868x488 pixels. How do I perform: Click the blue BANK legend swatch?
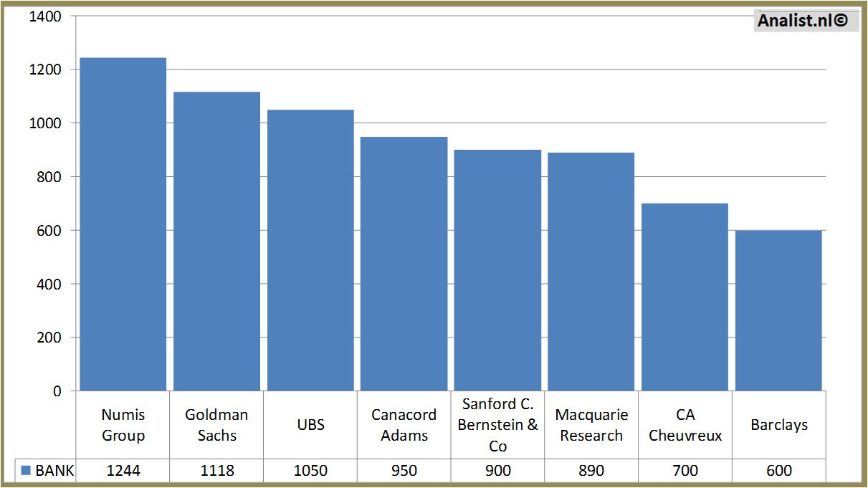[x=26, y=471]
